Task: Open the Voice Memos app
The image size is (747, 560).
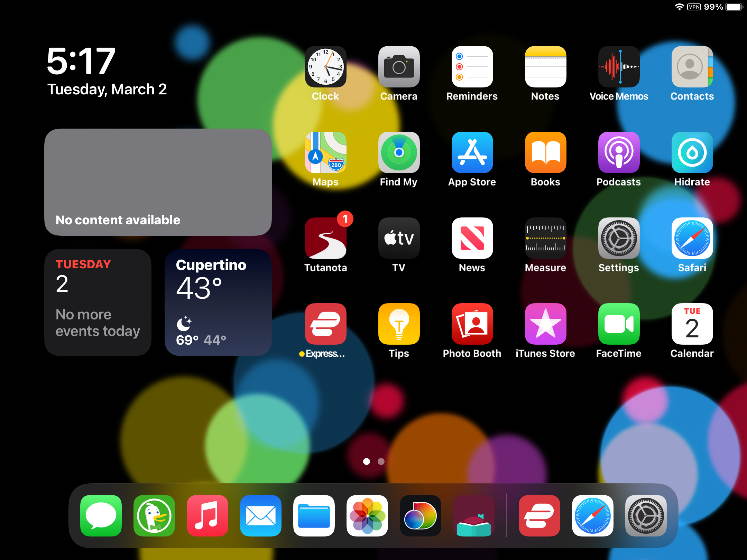Action: click(x=619, y=67)
